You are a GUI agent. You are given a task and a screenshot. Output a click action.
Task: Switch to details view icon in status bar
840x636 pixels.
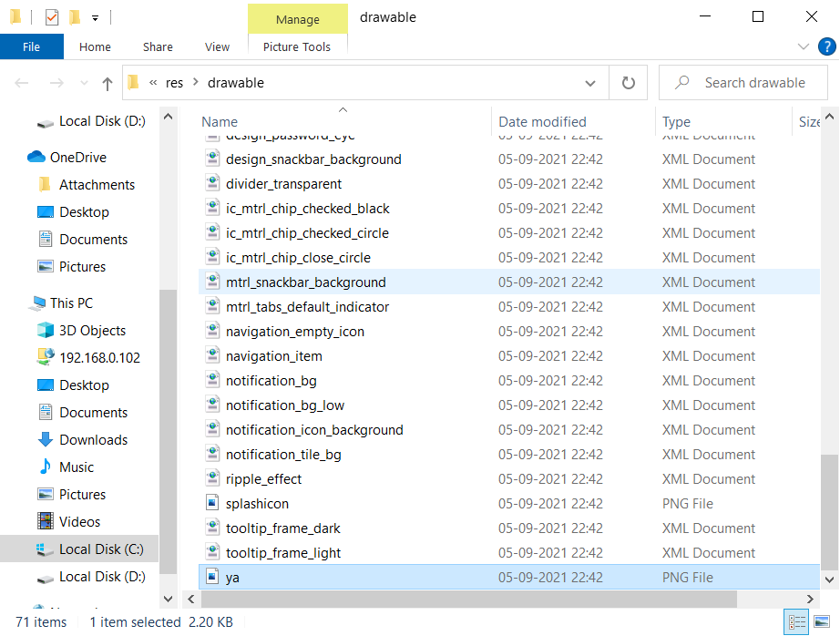(797, 622)
